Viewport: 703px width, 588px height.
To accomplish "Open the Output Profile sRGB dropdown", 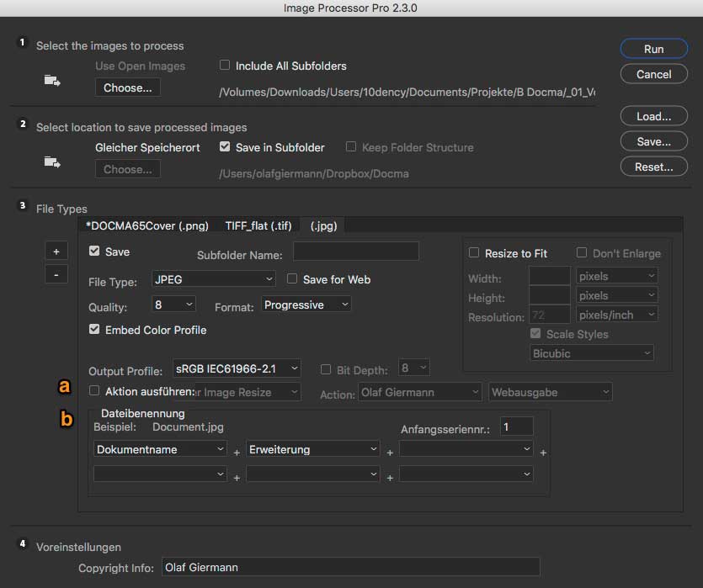I will (x=237, y=368).
